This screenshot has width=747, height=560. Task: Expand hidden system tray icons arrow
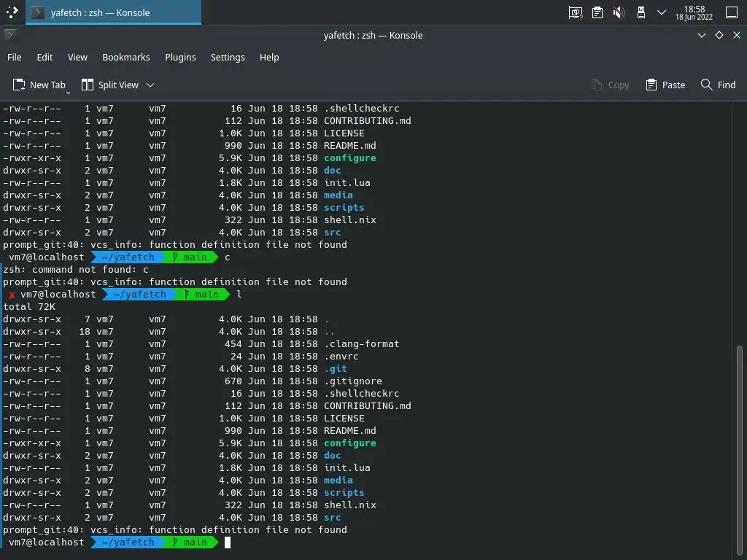pyautogui.click(x=662, y=12)
